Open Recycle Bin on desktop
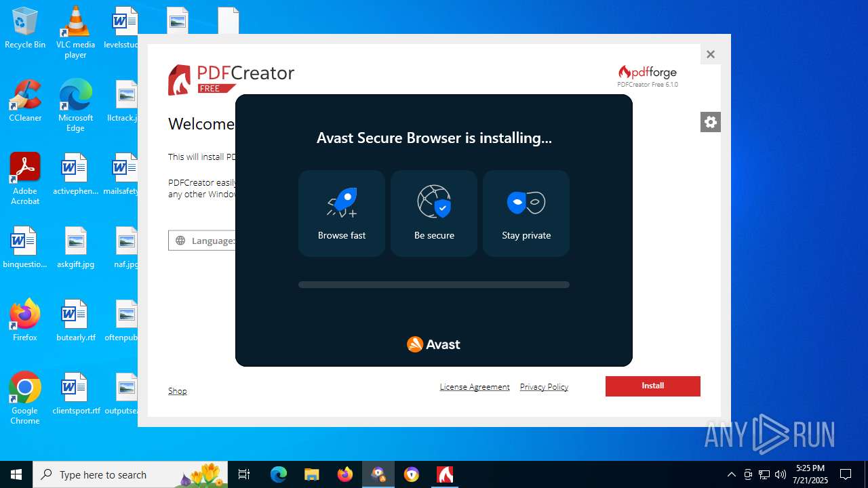 (25, 28)
